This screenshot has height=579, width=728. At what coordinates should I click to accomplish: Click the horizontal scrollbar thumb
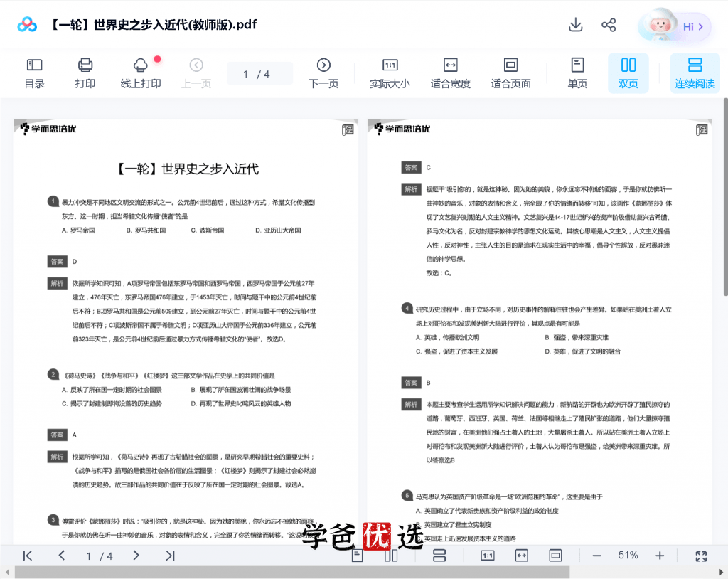[292, 573]
